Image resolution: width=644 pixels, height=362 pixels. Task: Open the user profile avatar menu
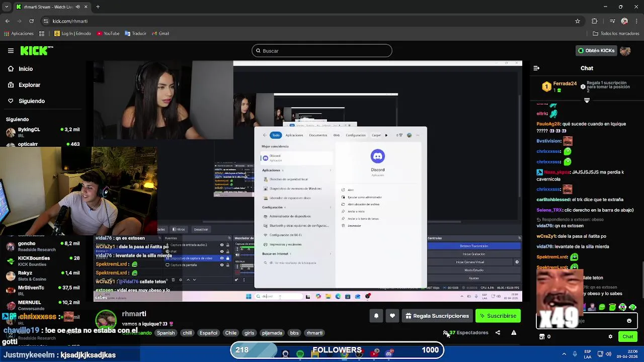click(x=625, y=51)
